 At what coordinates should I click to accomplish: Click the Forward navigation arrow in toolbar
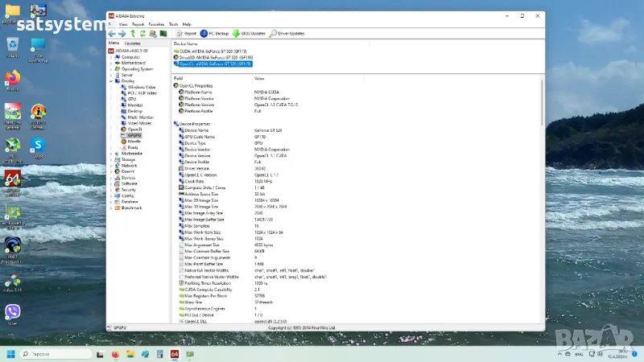pos(122,34)
